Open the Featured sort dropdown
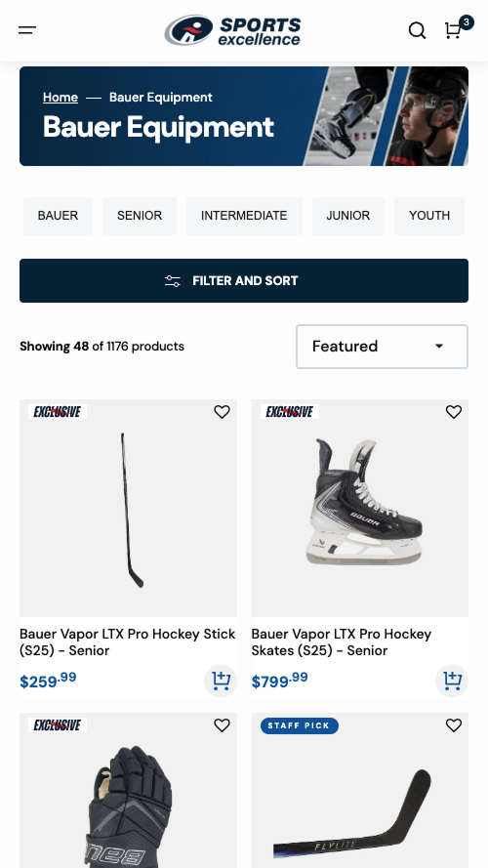The height and width of the screenshot is (868, 488). 382,347
